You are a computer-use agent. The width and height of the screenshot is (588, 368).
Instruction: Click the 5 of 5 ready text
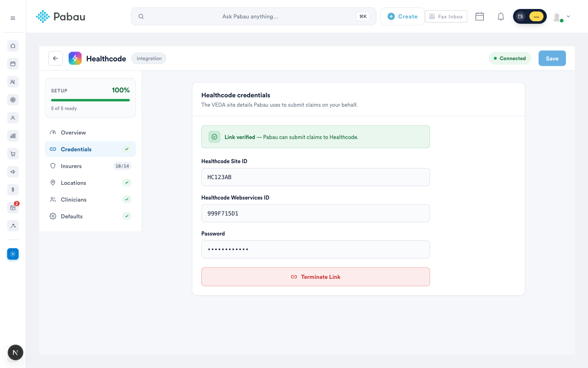click(x=64, y=108)
